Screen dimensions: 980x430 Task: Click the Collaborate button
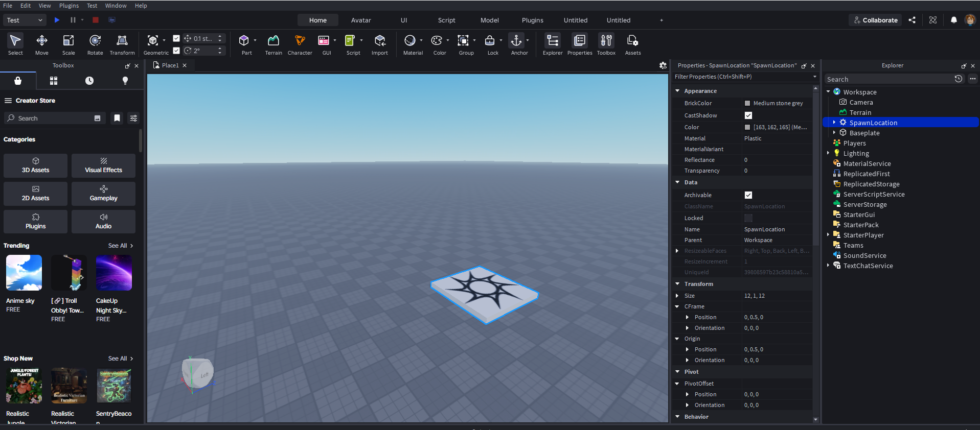(876, 20)
